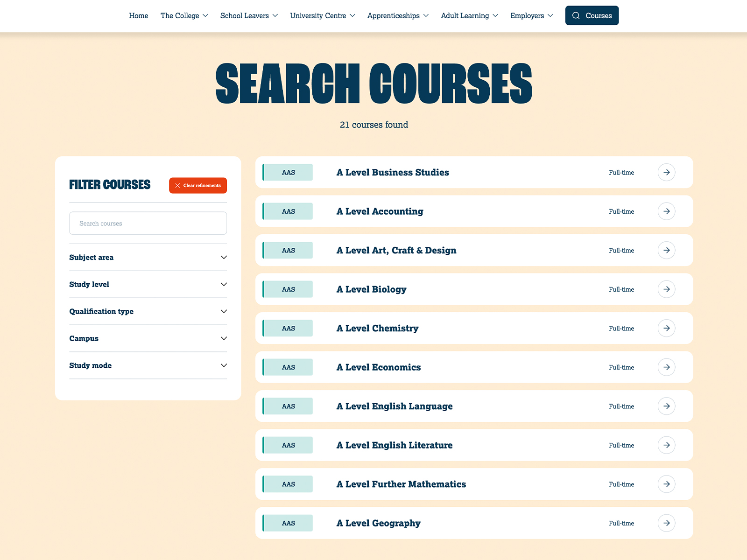Open the University Centre dropdown menu

pos(322,16)
